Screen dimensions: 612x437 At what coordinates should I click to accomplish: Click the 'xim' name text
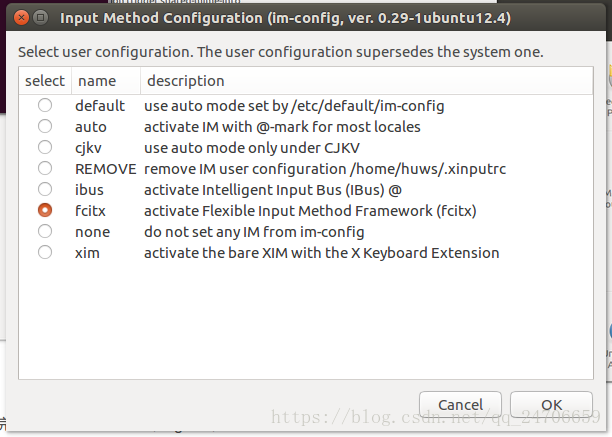point(87,253)
